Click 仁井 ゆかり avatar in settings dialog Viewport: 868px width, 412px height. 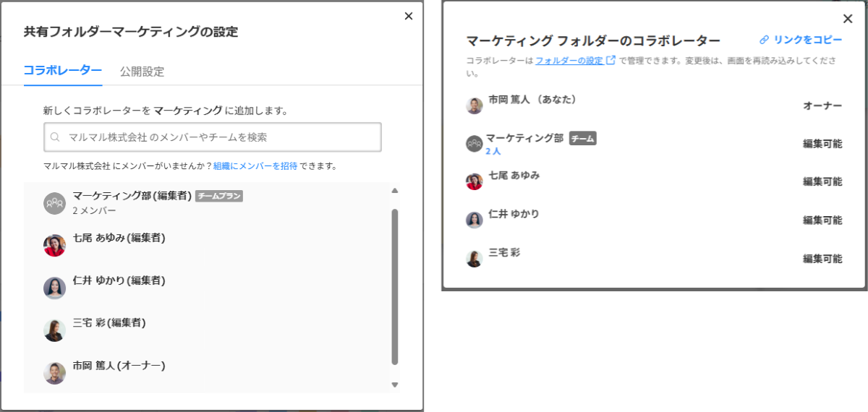coord(55,288)
